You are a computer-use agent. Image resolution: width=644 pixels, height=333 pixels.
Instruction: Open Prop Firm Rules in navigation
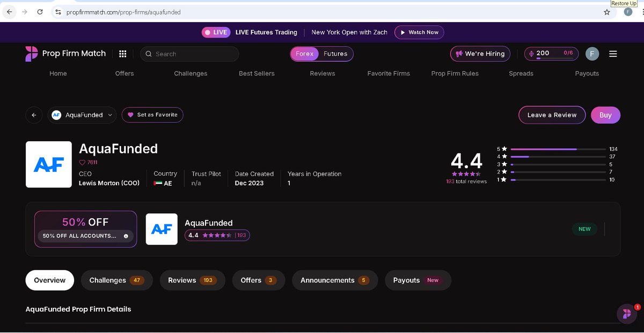tap(455, 74)
